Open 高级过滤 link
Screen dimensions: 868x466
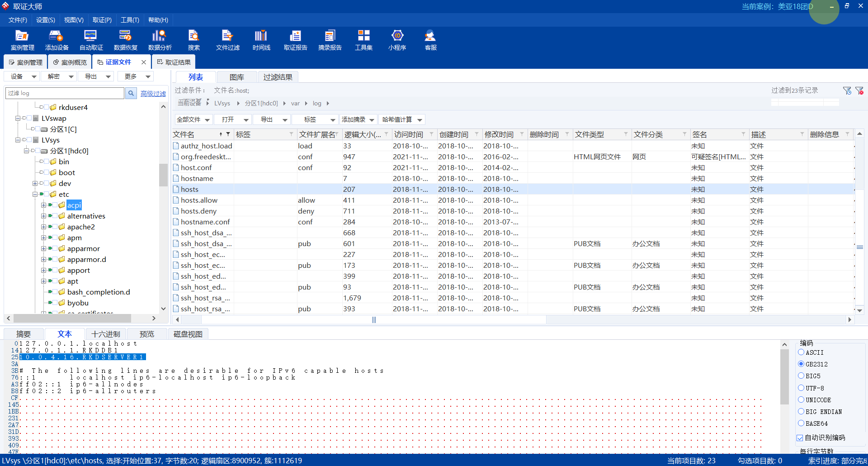tap(153, 93)
